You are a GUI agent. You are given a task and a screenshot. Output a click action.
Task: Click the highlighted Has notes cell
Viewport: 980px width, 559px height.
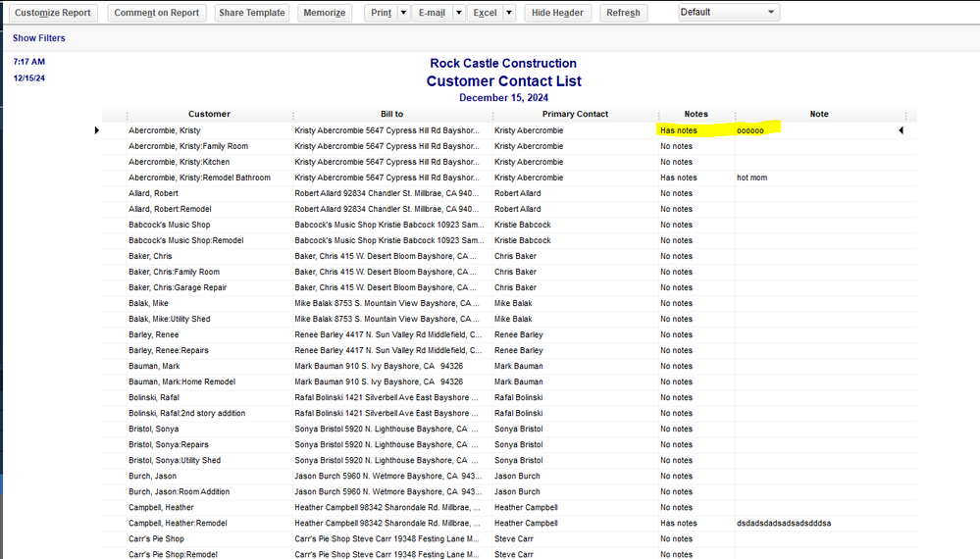pyautogui.click(x=679, y=130)
